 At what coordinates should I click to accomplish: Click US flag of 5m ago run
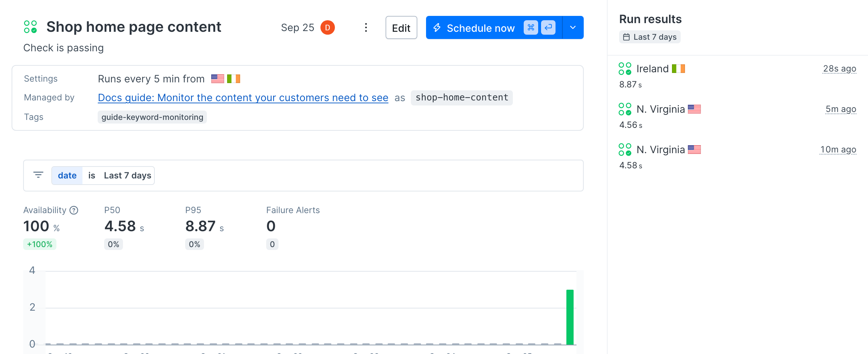click(694, 109)
